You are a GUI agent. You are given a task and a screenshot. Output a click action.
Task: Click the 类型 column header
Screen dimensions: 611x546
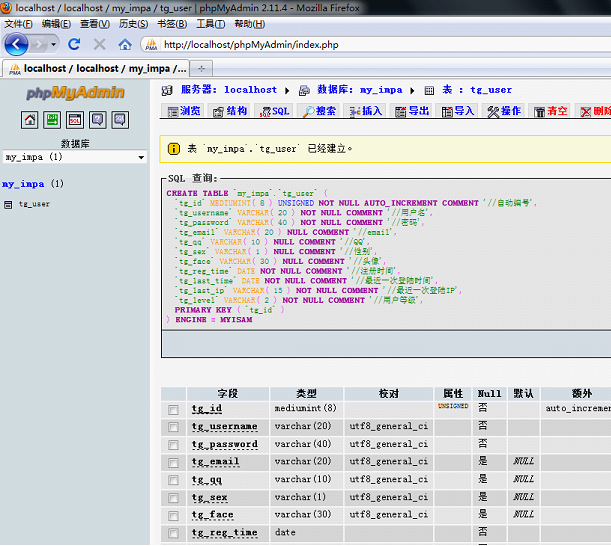pyautogui.click(x=306, y=394)
